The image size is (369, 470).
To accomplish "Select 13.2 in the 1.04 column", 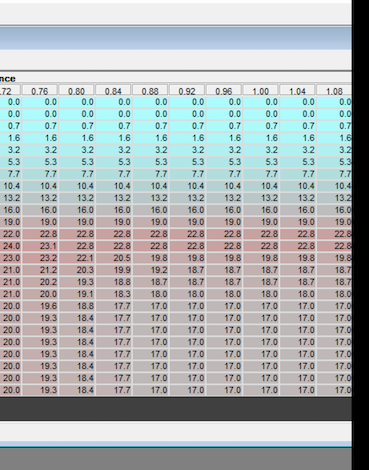I will tap(298, 198).
